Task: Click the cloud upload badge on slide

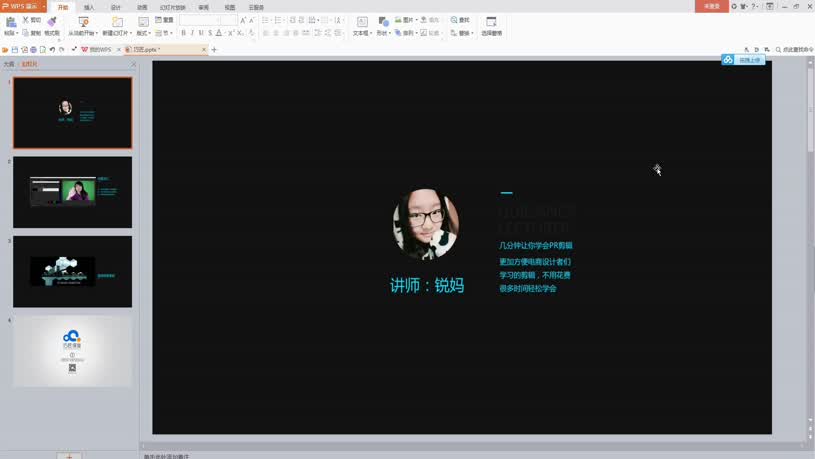Action: [743, 60]
